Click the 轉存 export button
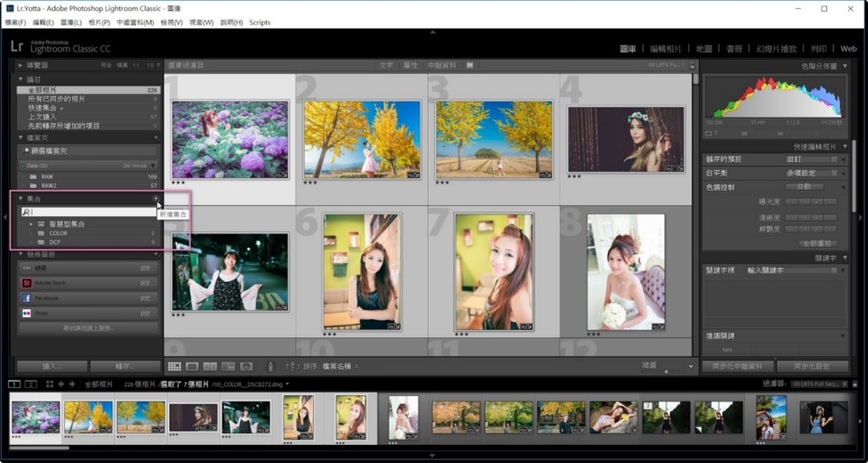 pos(125,366)
